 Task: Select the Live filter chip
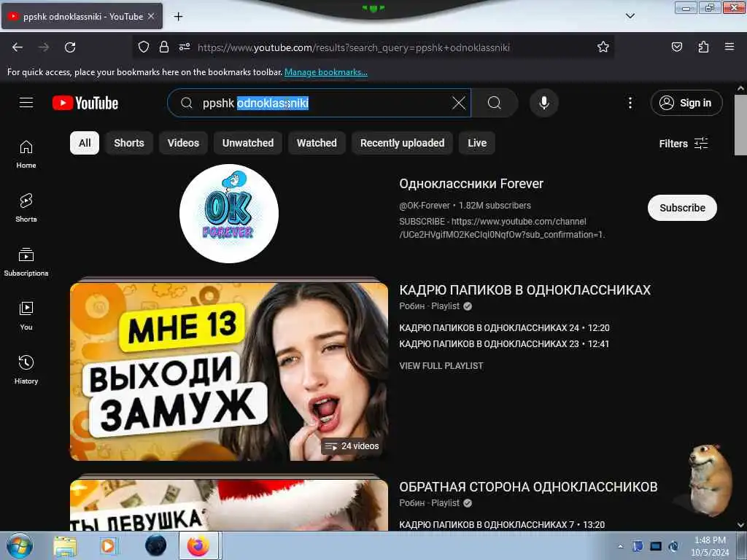pyautogui.click(x=477, y=143)
